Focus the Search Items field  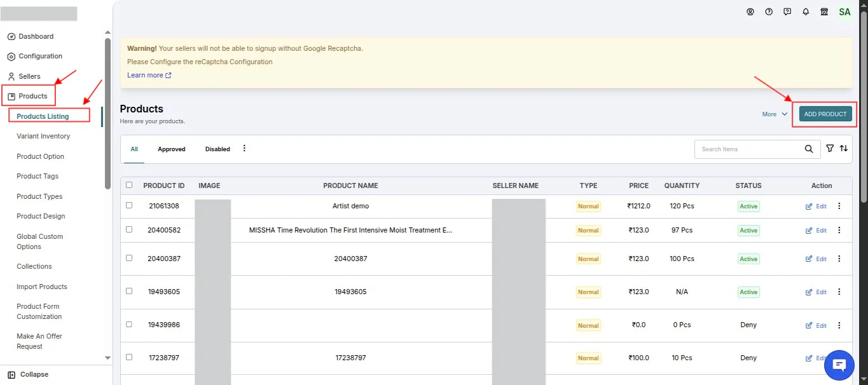(748, 149)
